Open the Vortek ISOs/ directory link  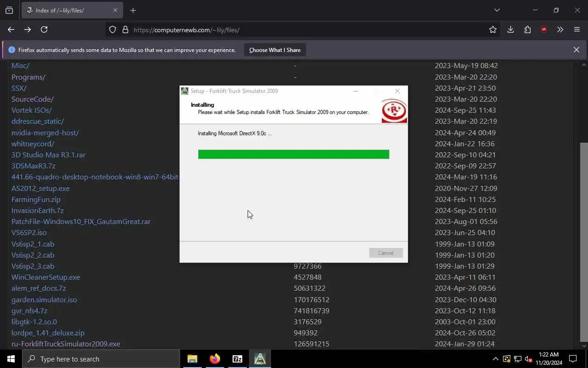pos(32,110)
